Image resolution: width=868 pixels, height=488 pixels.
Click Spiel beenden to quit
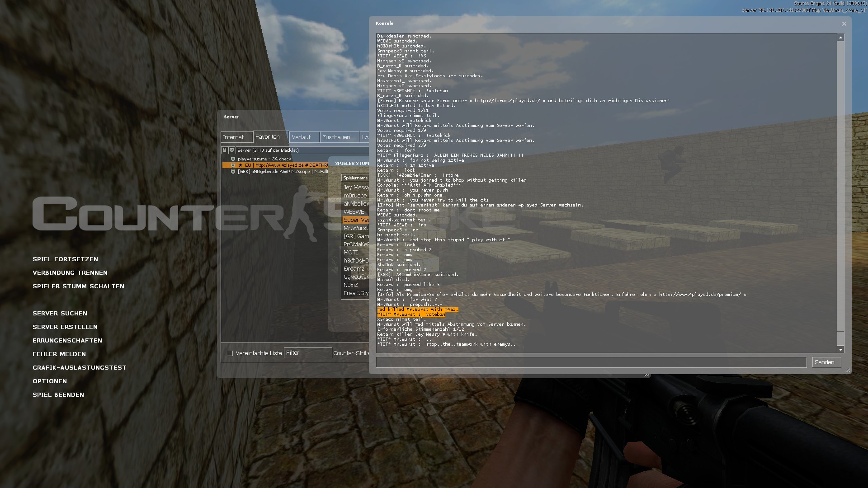pyautogui.click(x=58, y=395)
